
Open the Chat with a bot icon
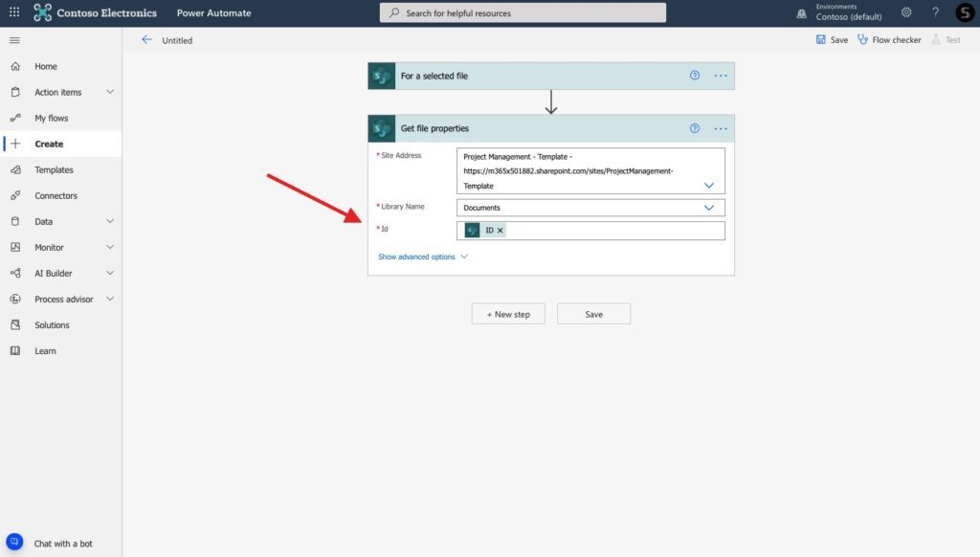pos(14,542)
